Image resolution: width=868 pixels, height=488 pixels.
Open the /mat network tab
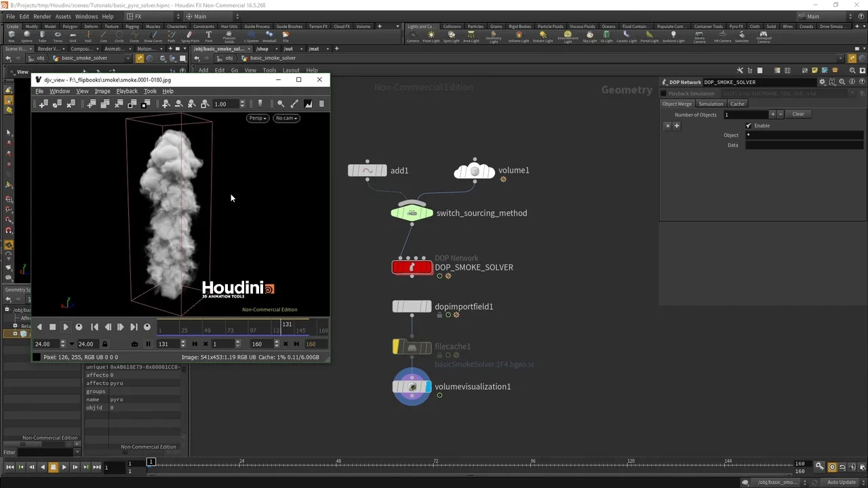(x=314, y=49)
